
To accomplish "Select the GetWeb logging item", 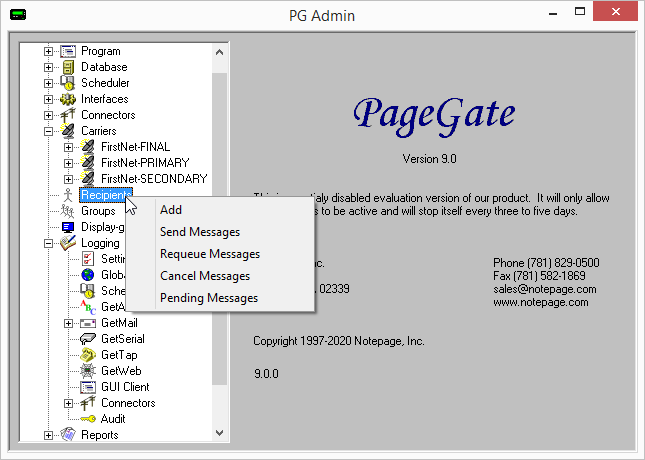I will click(121, 371).
